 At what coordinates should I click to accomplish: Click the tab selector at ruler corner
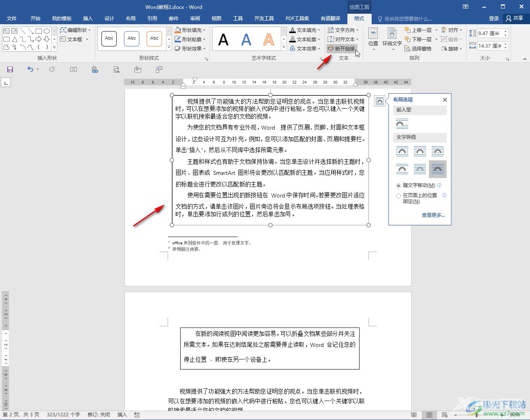(6, 83)
